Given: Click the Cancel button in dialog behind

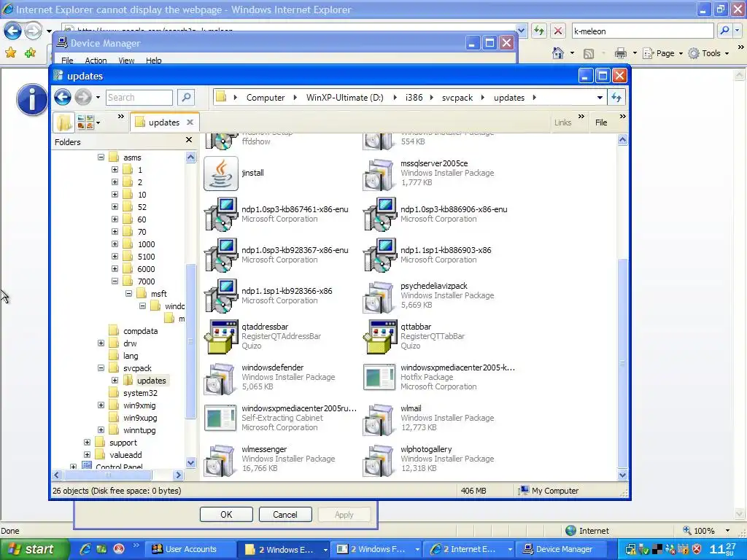Looking at the screenshot, I should tap(285, 515).
